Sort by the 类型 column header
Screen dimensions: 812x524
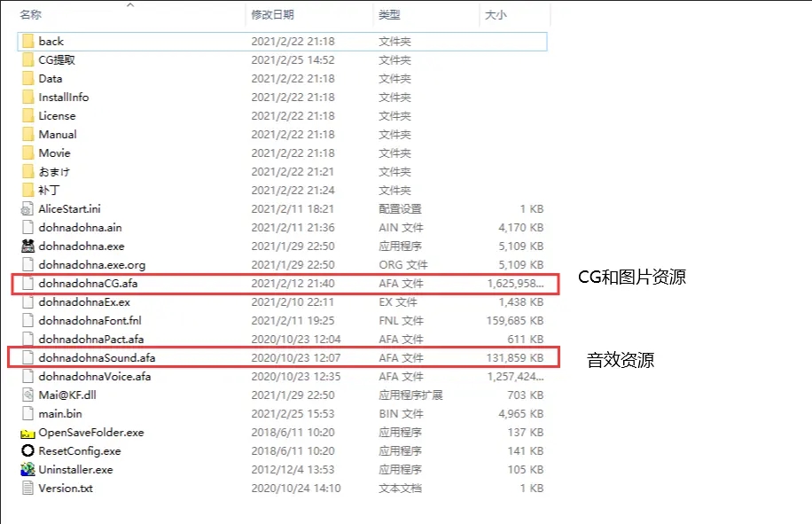(389, 15)
